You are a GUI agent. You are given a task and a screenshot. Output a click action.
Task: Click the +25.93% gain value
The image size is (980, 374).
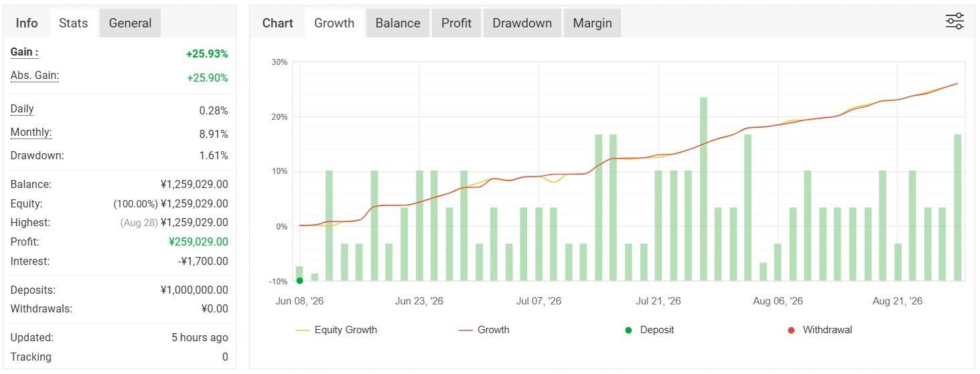pyautogui.click(x=207, y=54)
